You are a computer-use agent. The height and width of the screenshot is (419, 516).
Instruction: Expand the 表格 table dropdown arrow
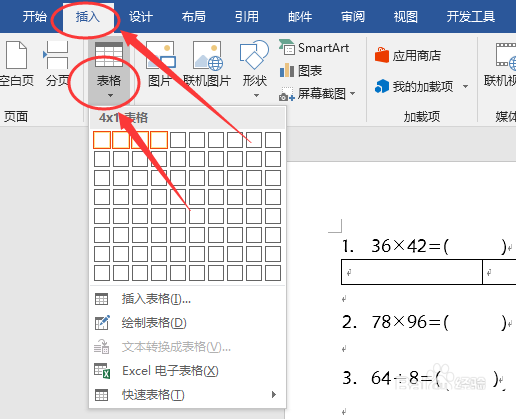tap(110, 96)
